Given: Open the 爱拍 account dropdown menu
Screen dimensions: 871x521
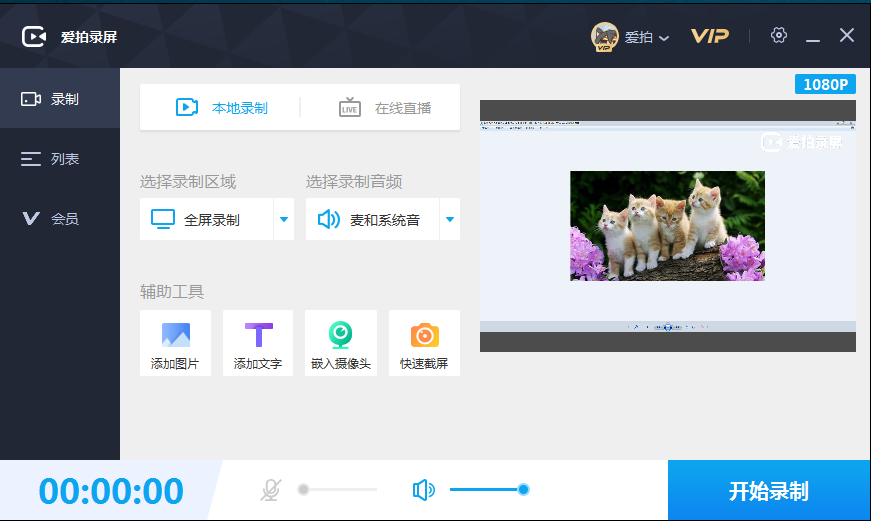Looking at the screenshot, I should [647, 38].
